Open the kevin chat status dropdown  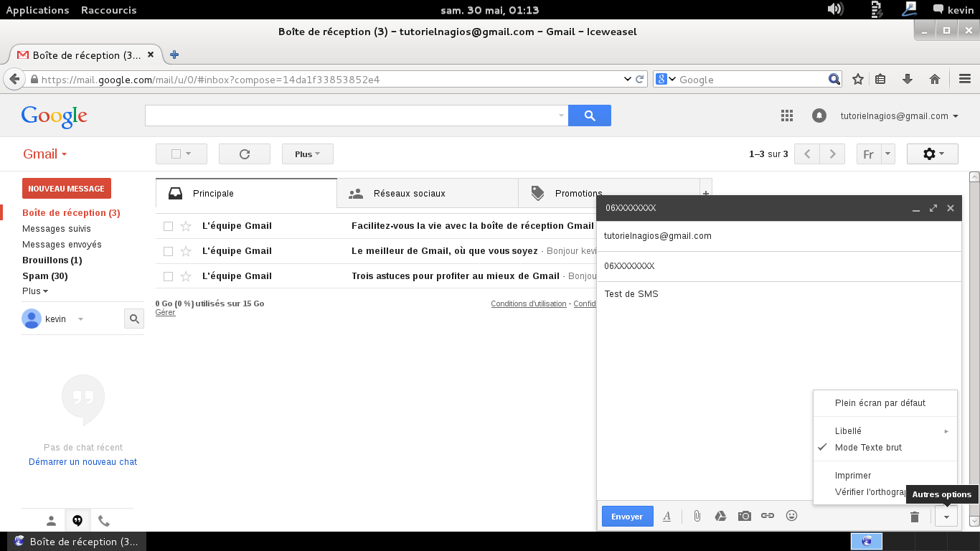(x=80, y=319)
